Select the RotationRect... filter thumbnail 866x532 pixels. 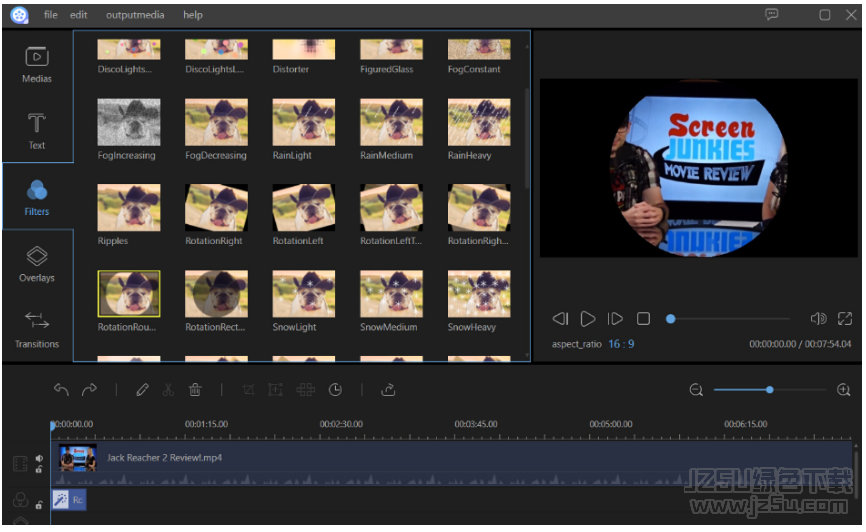click(x=216, y=294)
